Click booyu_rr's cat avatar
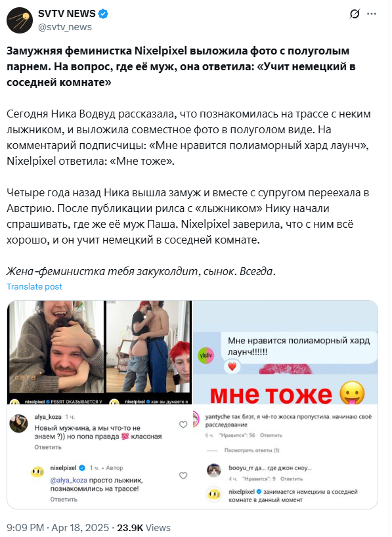 tap(214, 471)
